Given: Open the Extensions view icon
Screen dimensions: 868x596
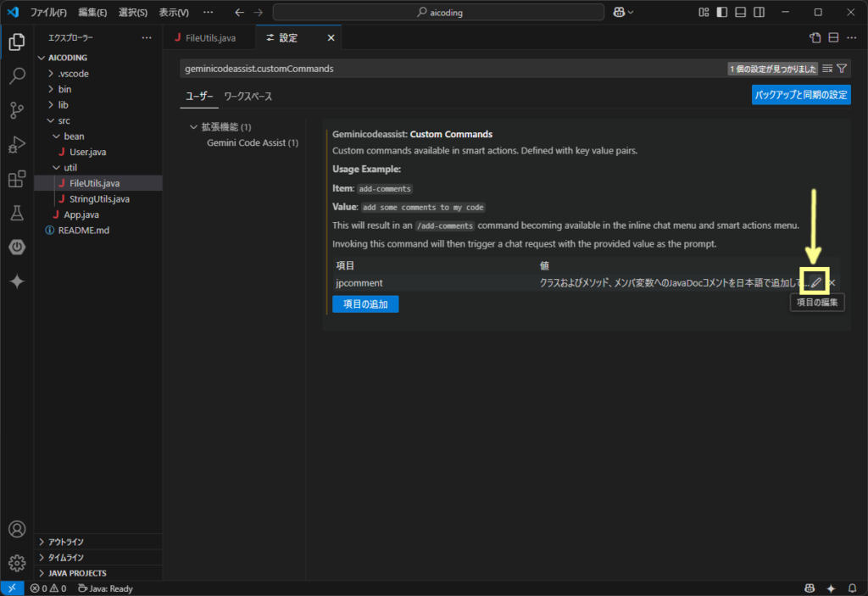Looking at the screenshot, I should (17, 179).
